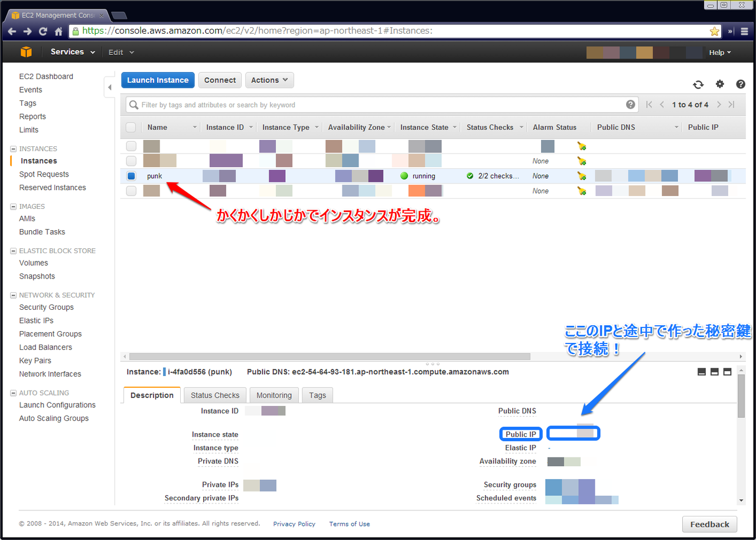Open the Status Checks column dropdown arrow
756x540 pixels.
(520, 127)
